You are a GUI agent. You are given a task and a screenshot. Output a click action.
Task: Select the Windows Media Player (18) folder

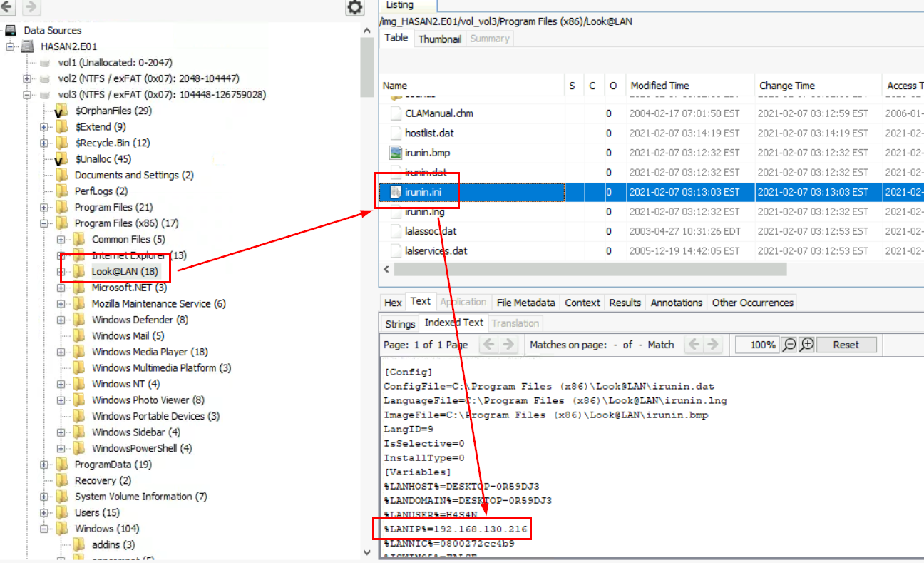click(x=150, y=352)
